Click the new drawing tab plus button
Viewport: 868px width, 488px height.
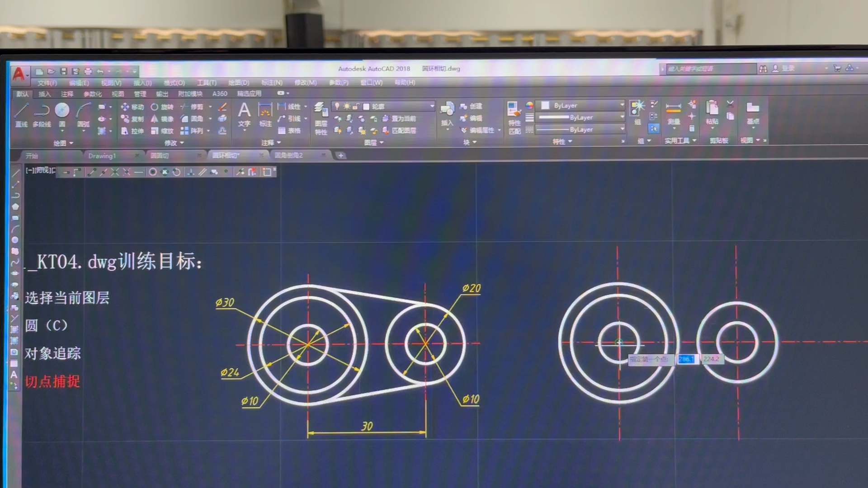click(340, 155)
